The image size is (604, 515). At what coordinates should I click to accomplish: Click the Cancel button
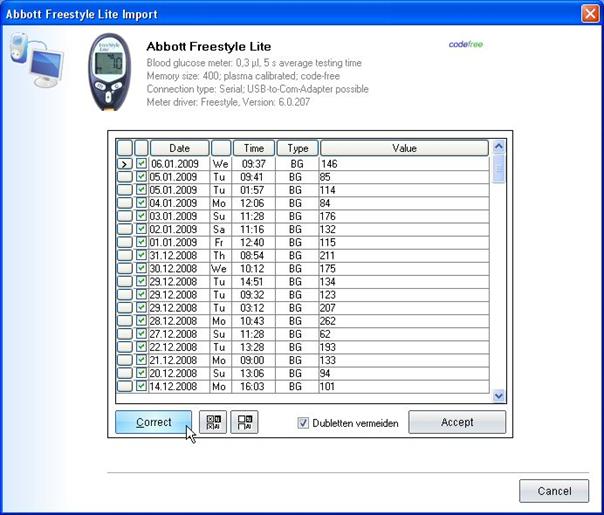pos(553,491)
